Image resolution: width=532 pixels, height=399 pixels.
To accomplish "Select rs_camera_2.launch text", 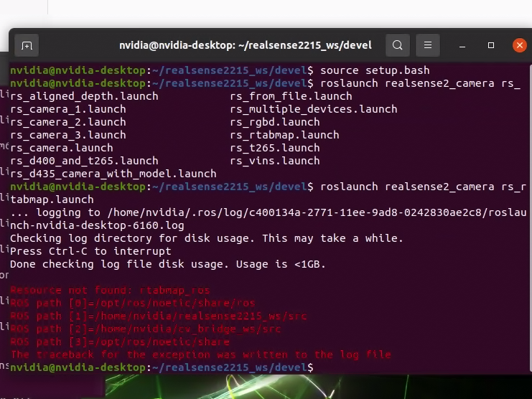I will (68, 122).
